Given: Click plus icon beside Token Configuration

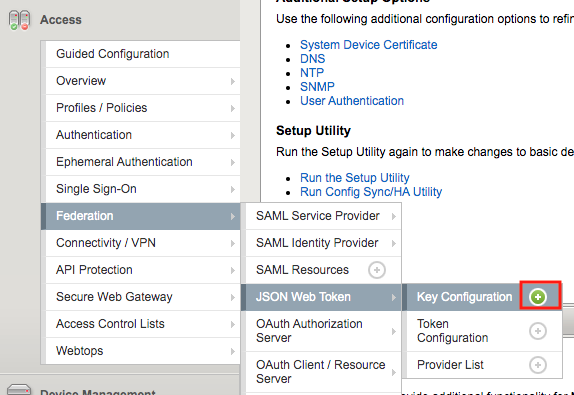Looking at the screenshot, I should pyautogui.click(x=538, y=331).
